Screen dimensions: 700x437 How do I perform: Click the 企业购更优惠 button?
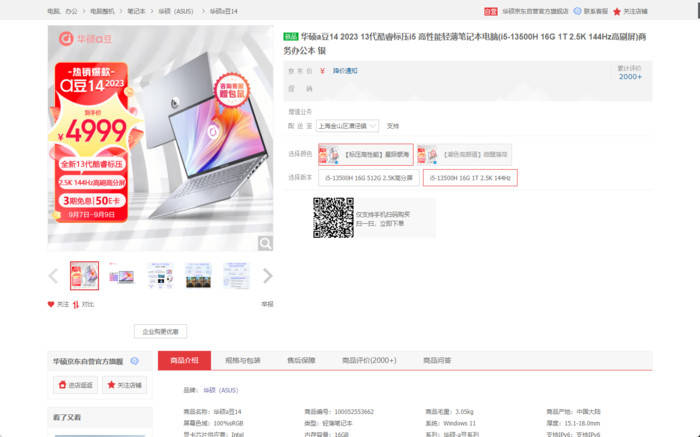point(160,332)
